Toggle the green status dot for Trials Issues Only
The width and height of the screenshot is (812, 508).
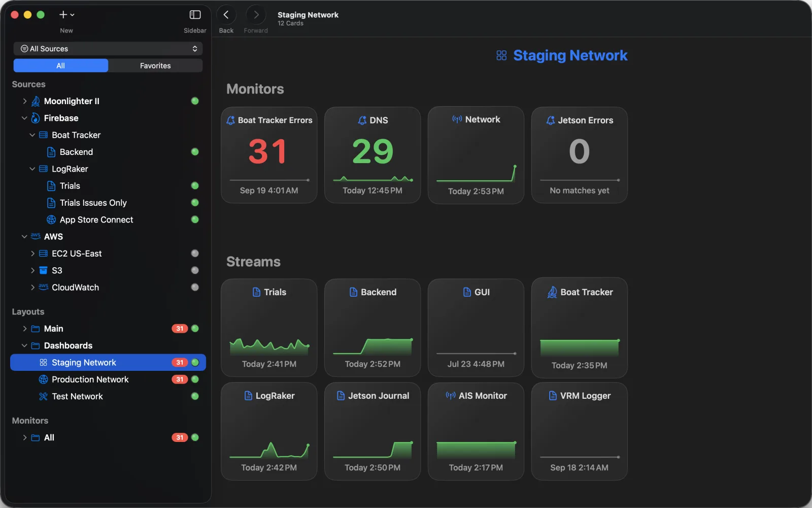point(195,203)
